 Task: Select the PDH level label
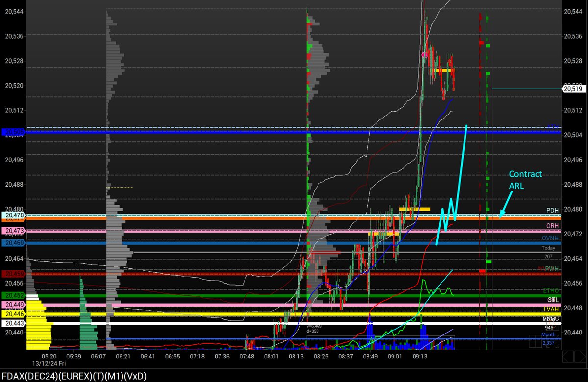[552, 211]
